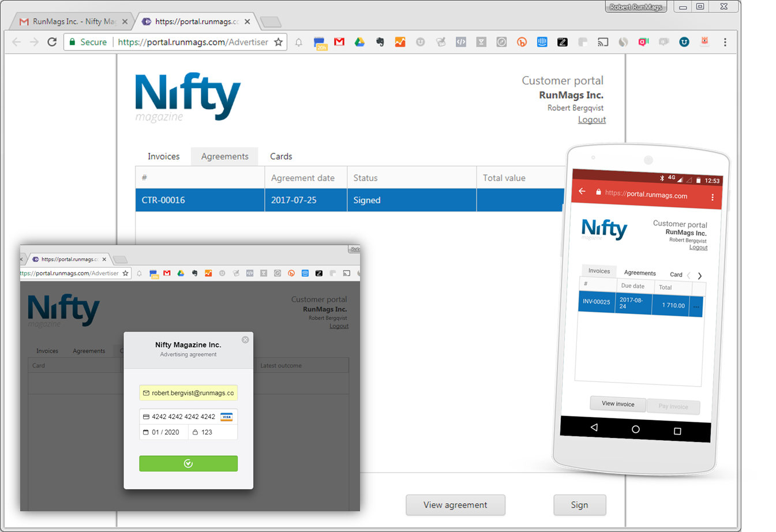Click the Google Drive extension icon

(x=359, y=42)
